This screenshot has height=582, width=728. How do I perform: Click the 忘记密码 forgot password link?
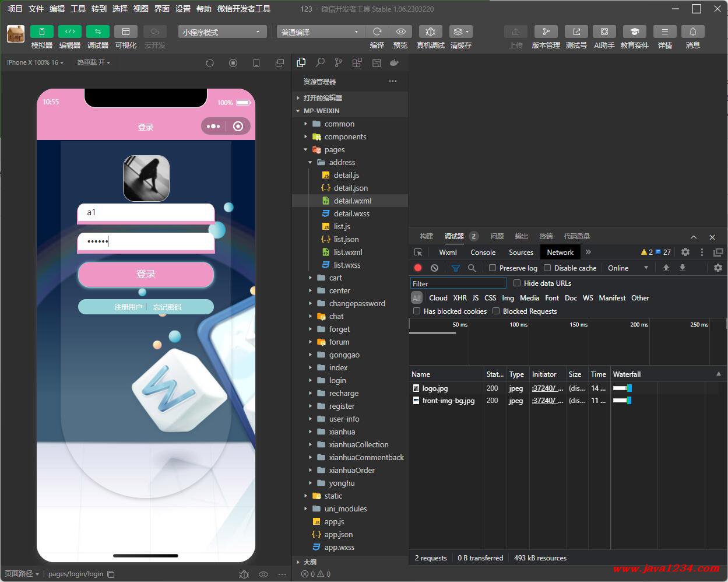[x=167, y=307]
